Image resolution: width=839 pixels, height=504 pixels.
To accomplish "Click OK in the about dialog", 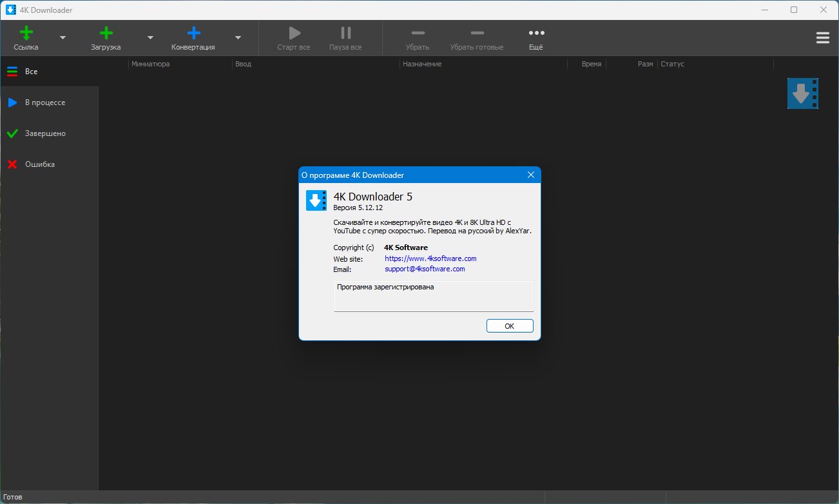I will (510, 326).
